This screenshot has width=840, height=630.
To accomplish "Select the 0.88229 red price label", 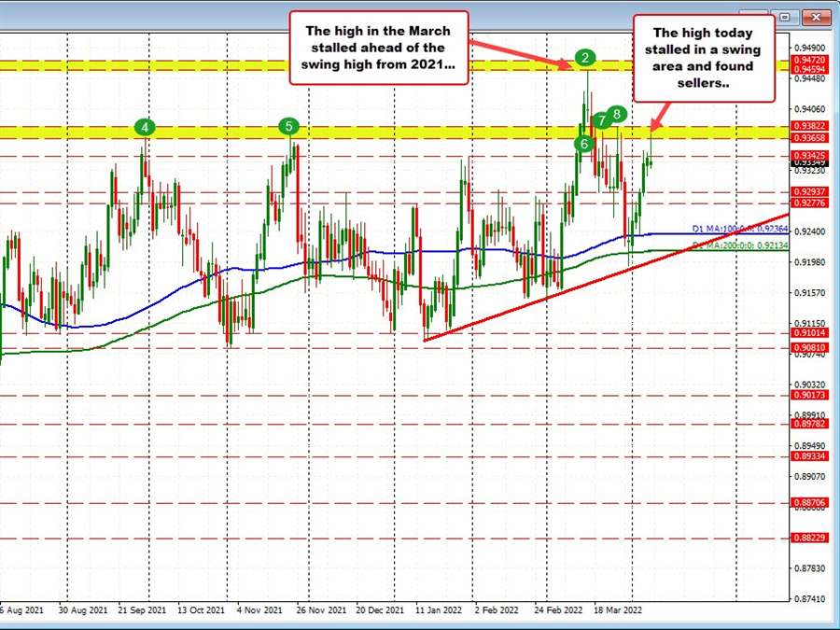I will (808, 538).
